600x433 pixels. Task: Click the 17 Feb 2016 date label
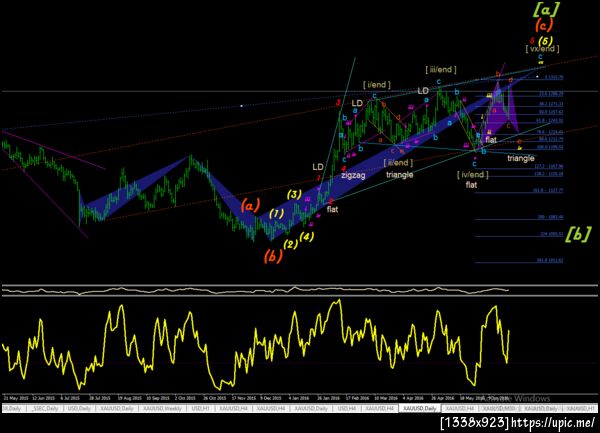click(x=358, y=398)
